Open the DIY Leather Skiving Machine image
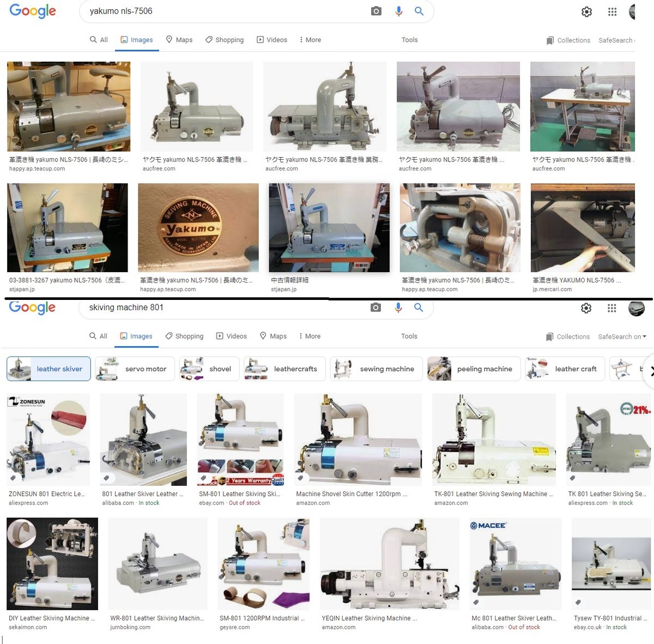Screen dimensions: 654x644 pos(52,564)
